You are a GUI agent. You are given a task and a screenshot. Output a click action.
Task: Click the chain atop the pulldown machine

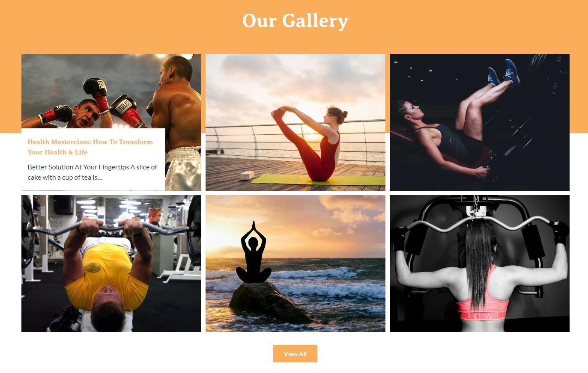[x=475, y=205]
